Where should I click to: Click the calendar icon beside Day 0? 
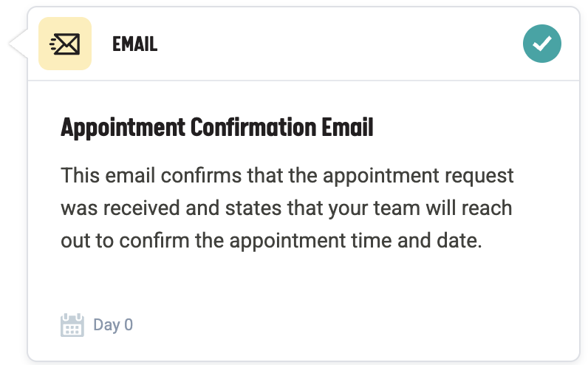(72, 325)
